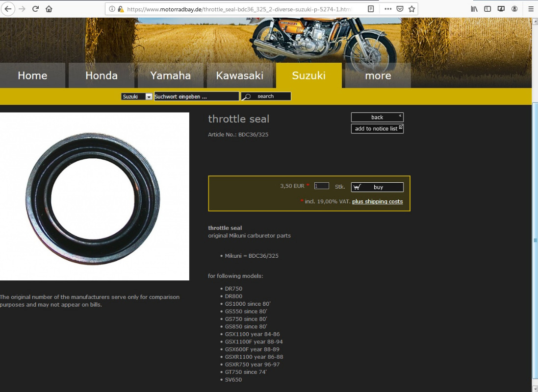Open the Firefox hamburger menu

click(531, 9)
